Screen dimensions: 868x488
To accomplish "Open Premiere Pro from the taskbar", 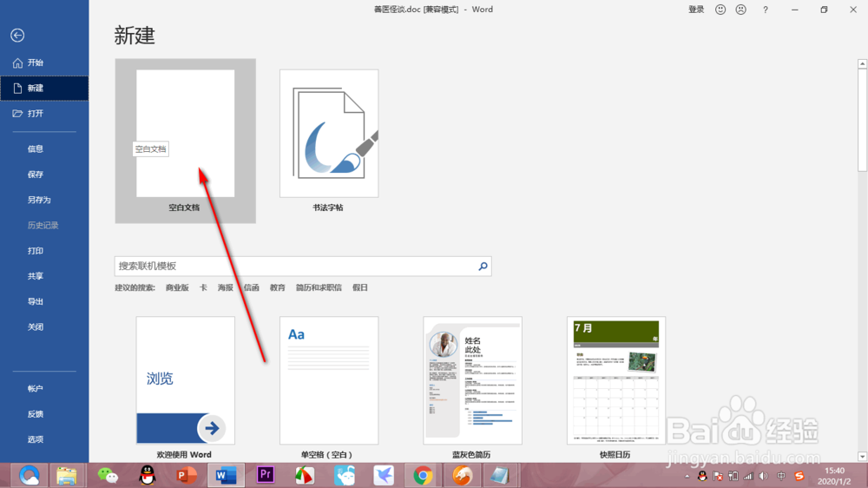I will pos(266,475).
